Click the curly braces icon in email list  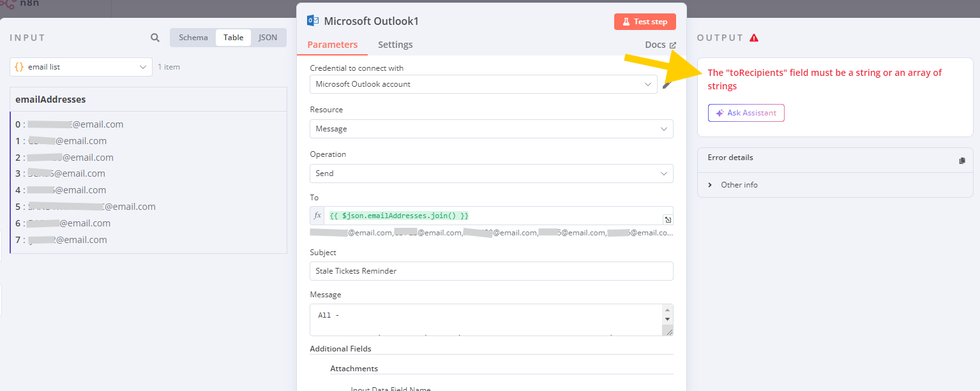(x=19, y=66)
